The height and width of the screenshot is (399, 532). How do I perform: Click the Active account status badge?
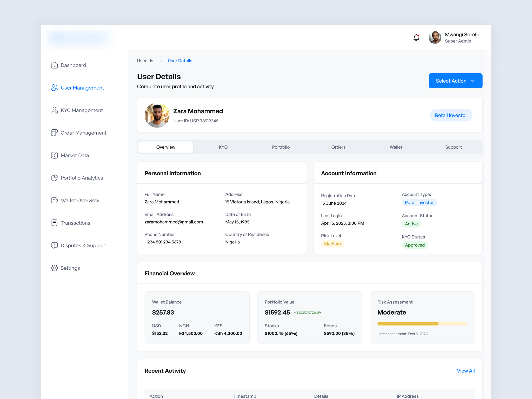point(411,224)
